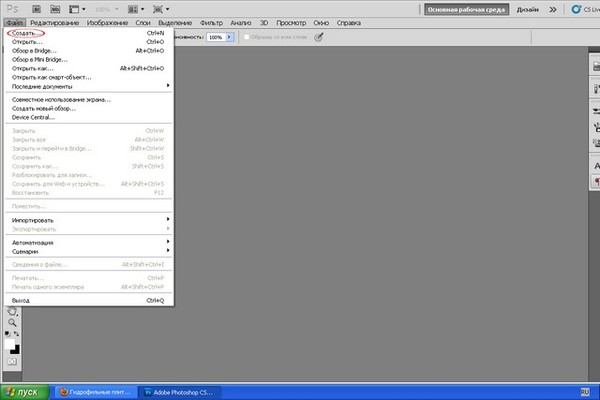This screenshot has height=400, width=600.
Task: Select the Zoom magnifier tool
Action: click(x=12, y=322)
